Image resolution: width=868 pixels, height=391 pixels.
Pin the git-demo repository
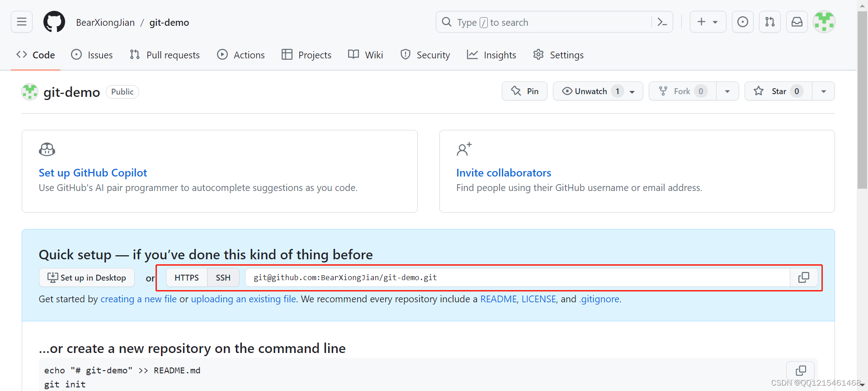click(524, 91)
